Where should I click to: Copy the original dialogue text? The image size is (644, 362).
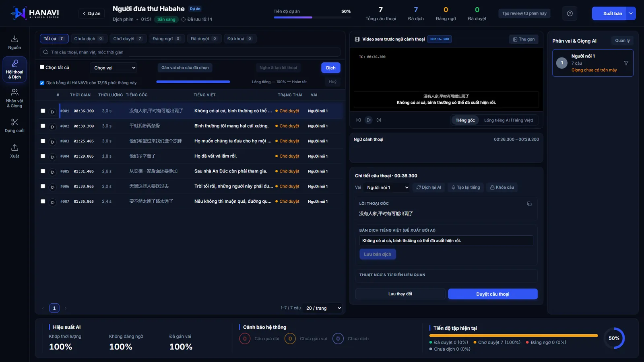(529, 204)
